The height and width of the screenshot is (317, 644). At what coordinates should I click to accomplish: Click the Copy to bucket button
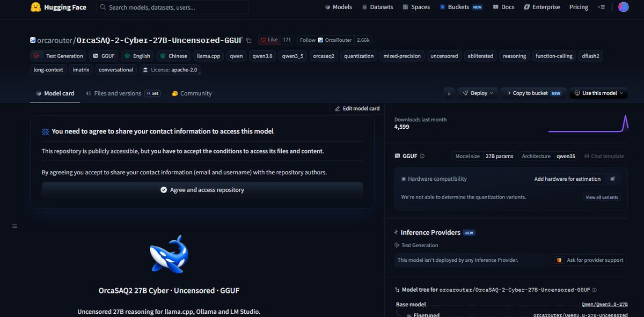(x=534, y=93)
